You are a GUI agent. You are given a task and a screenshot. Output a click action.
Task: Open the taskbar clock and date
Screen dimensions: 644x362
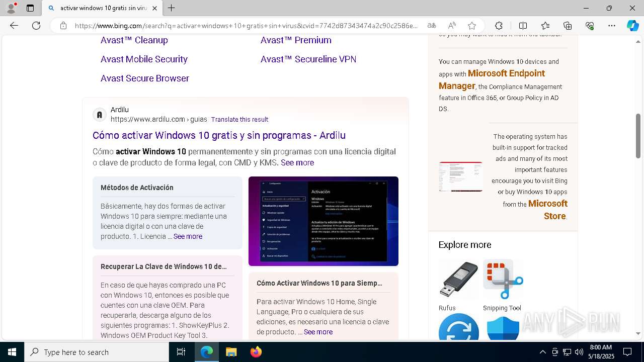coord(601,352)
